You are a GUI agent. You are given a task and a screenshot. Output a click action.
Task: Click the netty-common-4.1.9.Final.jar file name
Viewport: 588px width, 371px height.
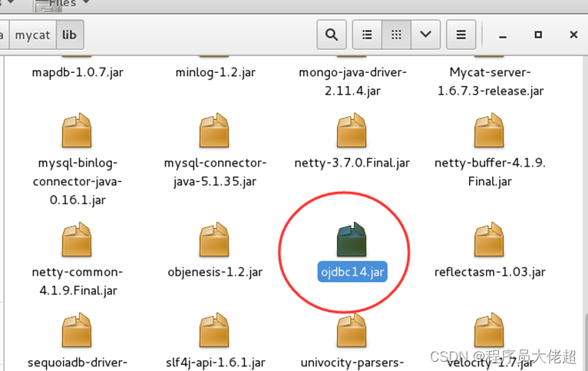pos(78,281)
